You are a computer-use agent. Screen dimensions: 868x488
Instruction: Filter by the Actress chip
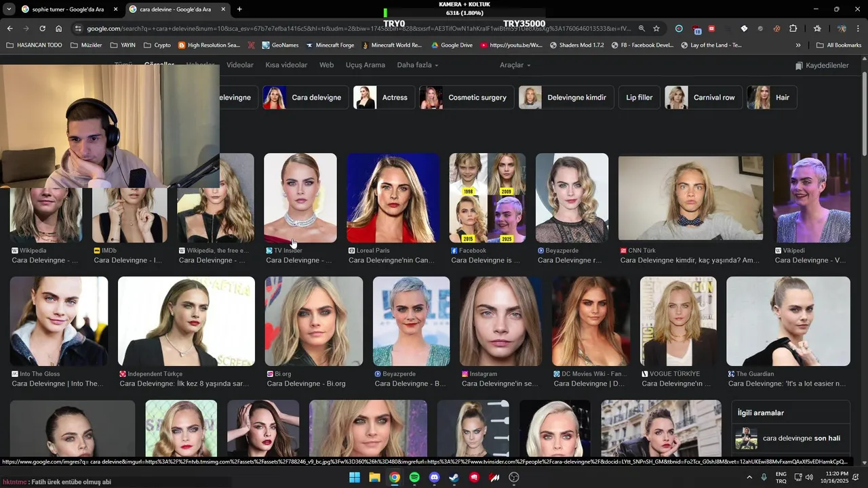[x=384, y=98]
